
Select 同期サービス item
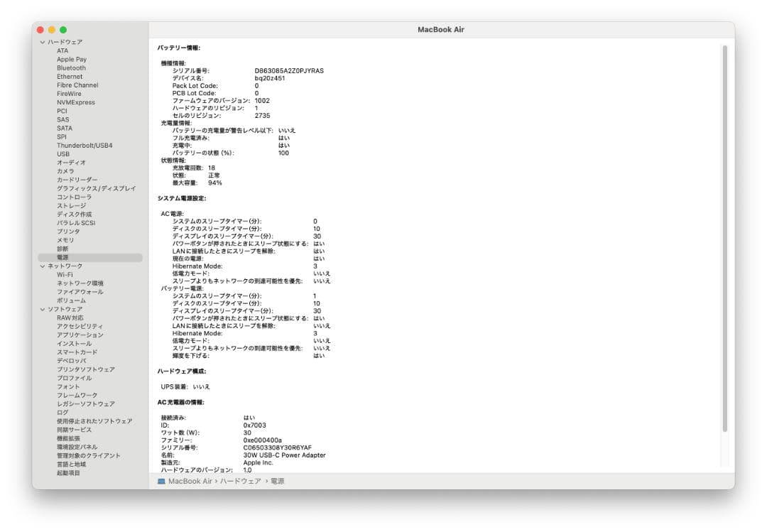tap(74, 430)
